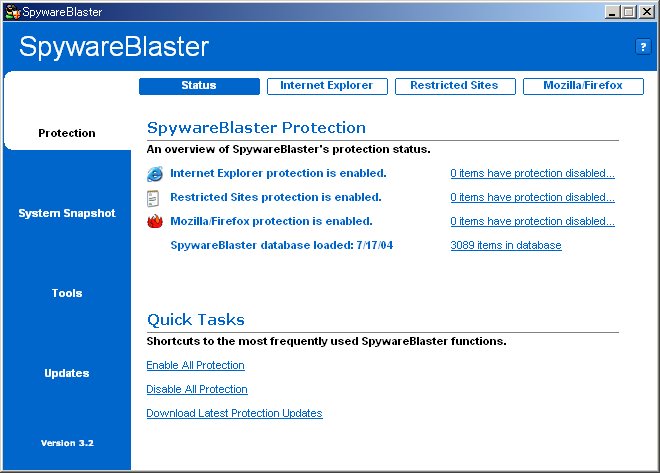Switch to the Status tab

198,86
